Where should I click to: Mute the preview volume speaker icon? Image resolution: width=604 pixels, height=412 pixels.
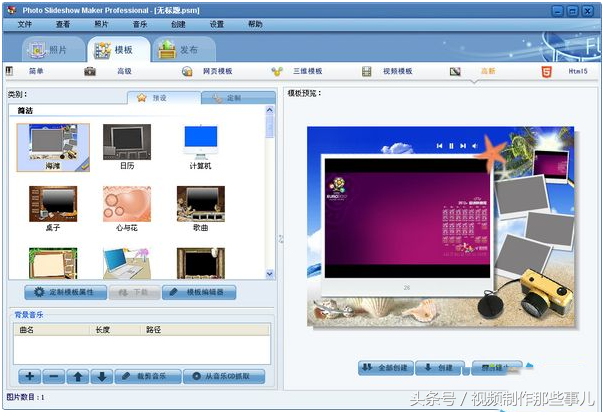coord(475,146)
